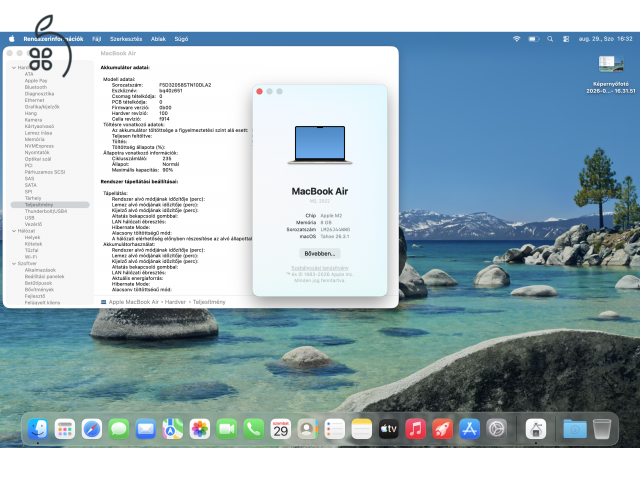Click the MacBook Air laptop image
The height and width of the screenshot is (480, 640).
click(320, 145)
